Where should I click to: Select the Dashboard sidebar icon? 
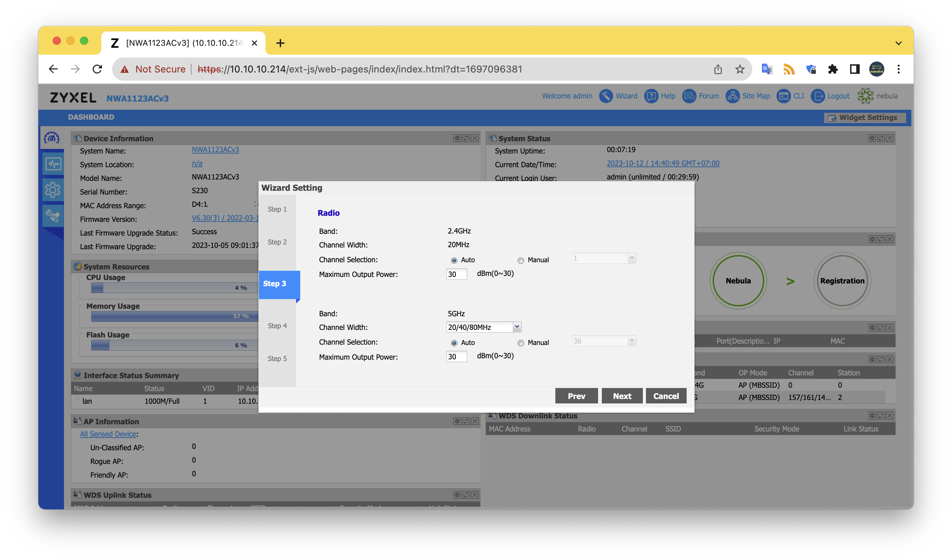(52, 138)
